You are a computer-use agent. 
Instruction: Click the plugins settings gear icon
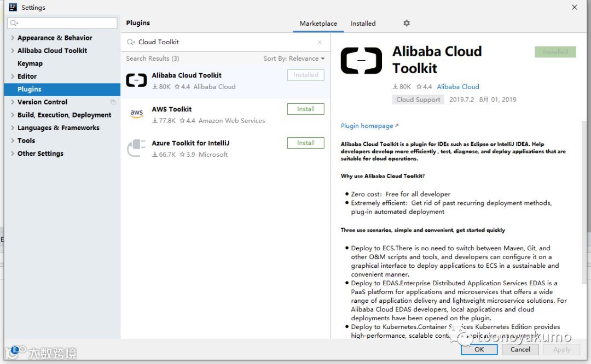pyautogui.click(x=406, y=23)
